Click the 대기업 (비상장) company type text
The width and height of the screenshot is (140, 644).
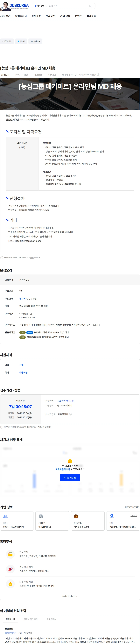tap(45, 527)
